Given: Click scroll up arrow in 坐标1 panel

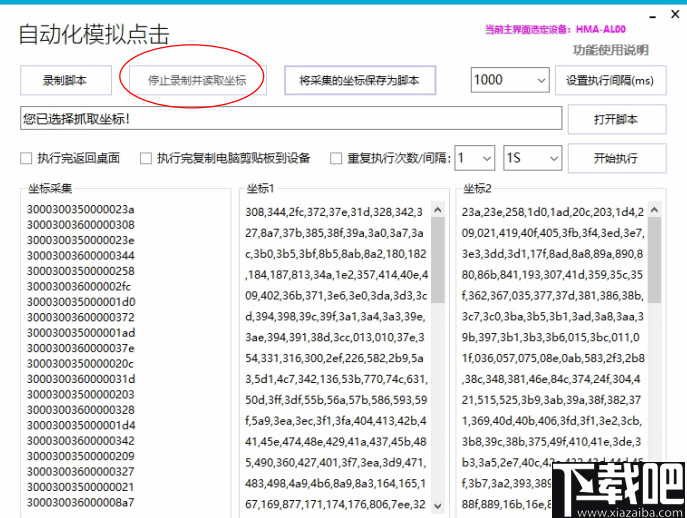Looking at the screenshot, I should 437,210.
